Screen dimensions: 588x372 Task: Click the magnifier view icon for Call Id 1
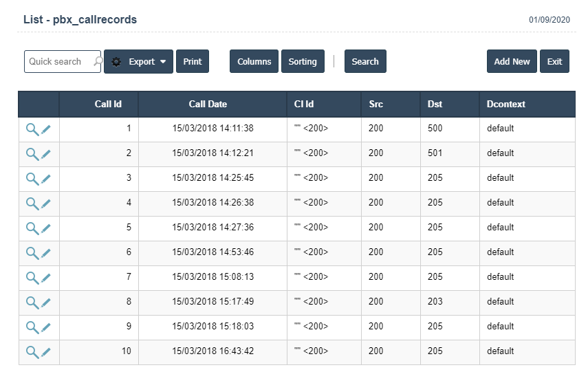pos(32,129)
